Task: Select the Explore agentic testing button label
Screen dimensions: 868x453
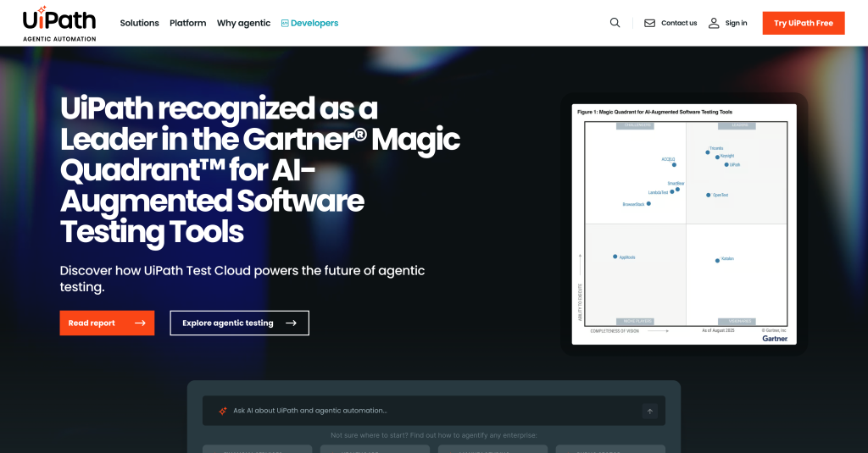Action: pos(227,323)
